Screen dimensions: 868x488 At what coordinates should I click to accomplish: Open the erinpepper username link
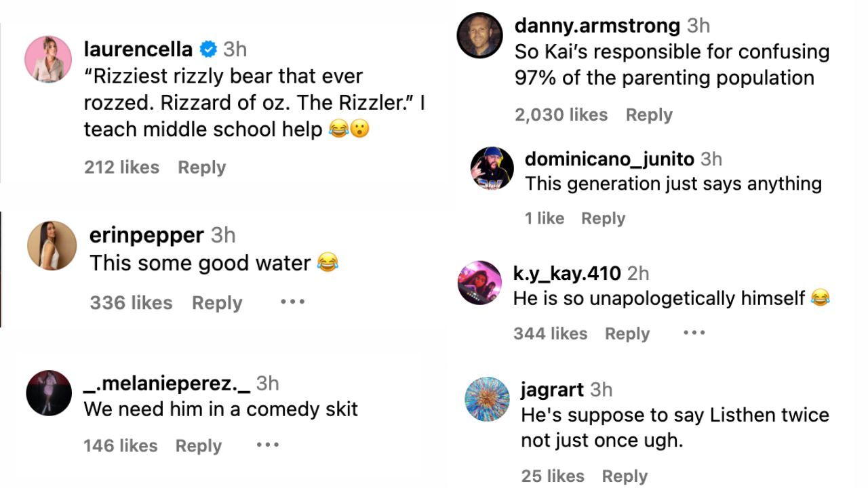pos(146,235)
